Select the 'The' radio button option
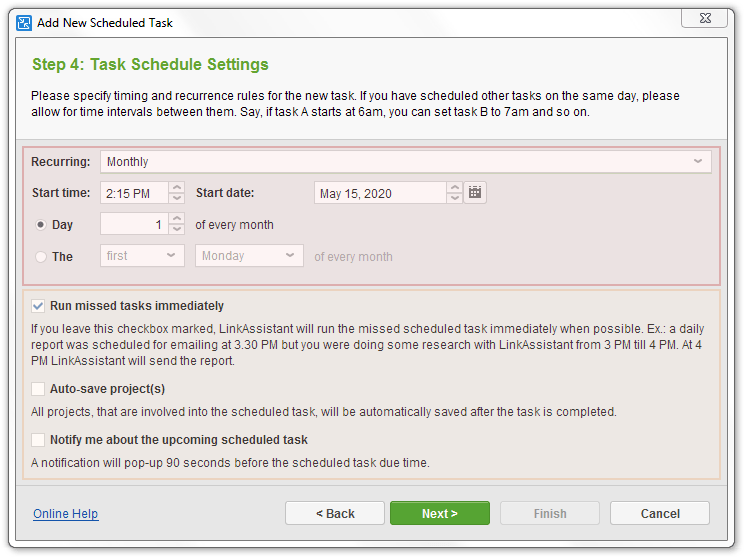 click(x=41, y=257)
